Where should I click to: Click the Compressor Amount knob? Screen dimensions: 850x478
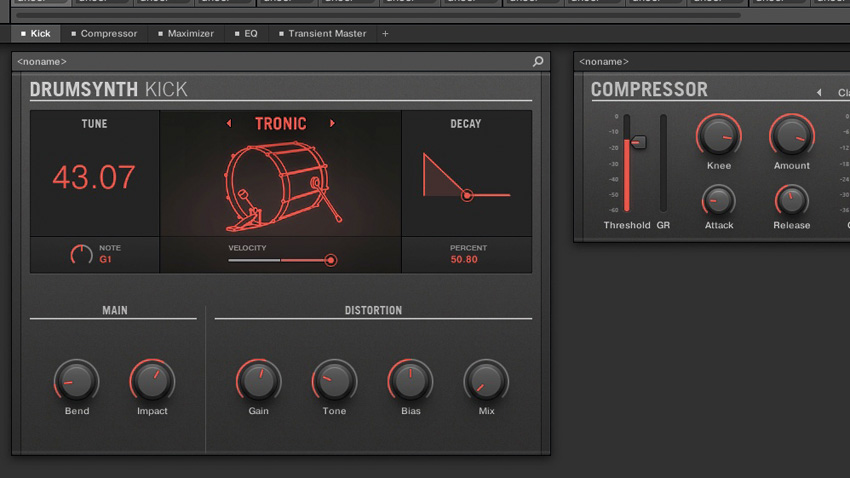(x=791, y=135)
